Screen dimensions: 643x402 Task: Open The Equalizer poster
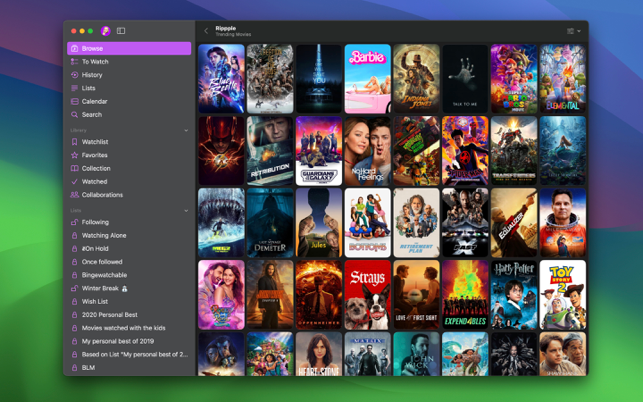point(514,223)
